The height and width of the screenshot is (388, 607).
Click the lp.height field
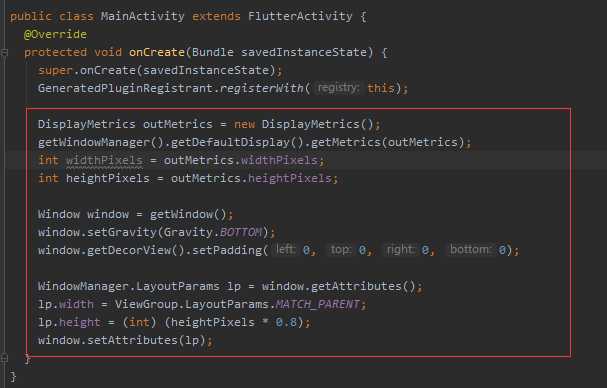(69, 322)
